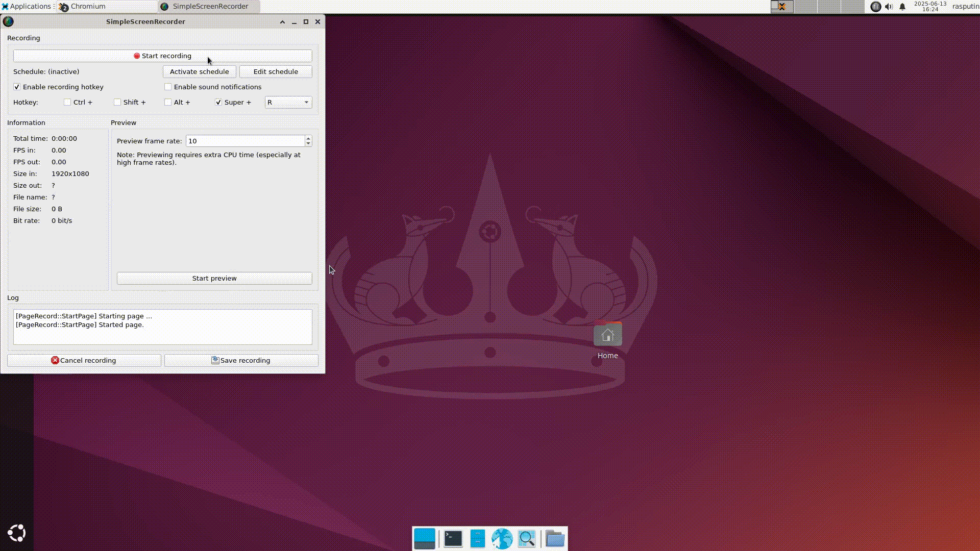Open the application finder magnifier icon

click(526, 539)
